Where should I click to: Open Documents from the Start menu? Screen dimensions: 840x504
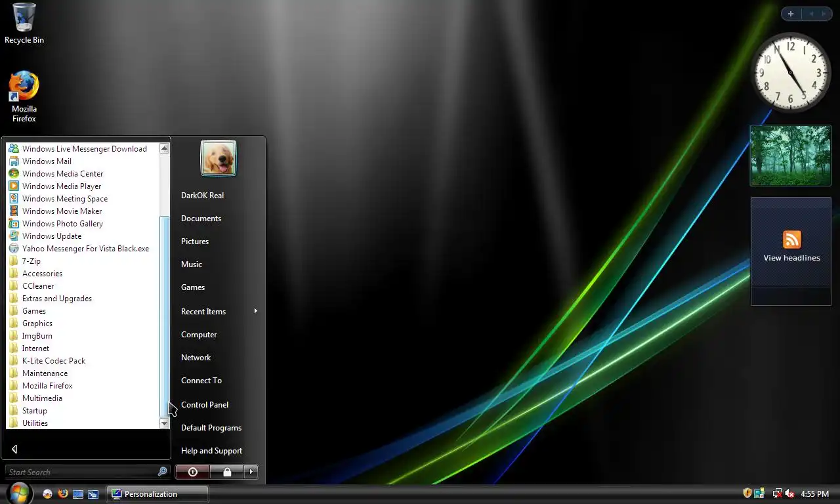201,219
